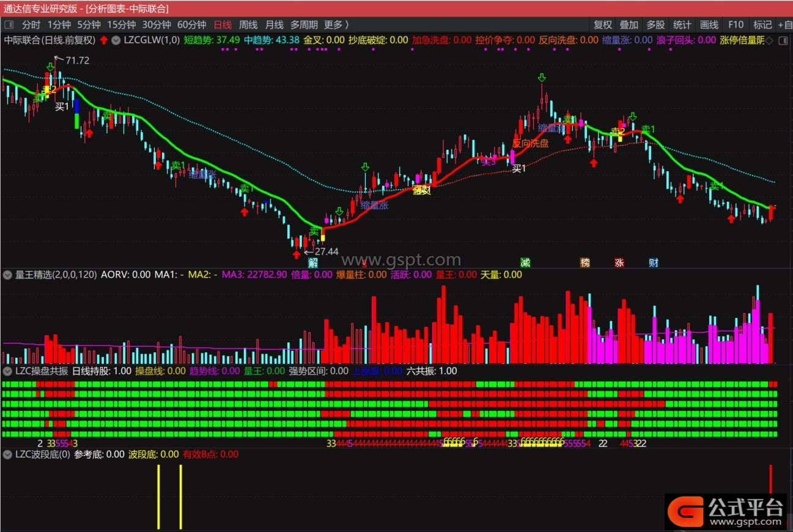Screen dimensions: 793x532
Task: Switch to 30分钟 period
Action: [157, 24]
